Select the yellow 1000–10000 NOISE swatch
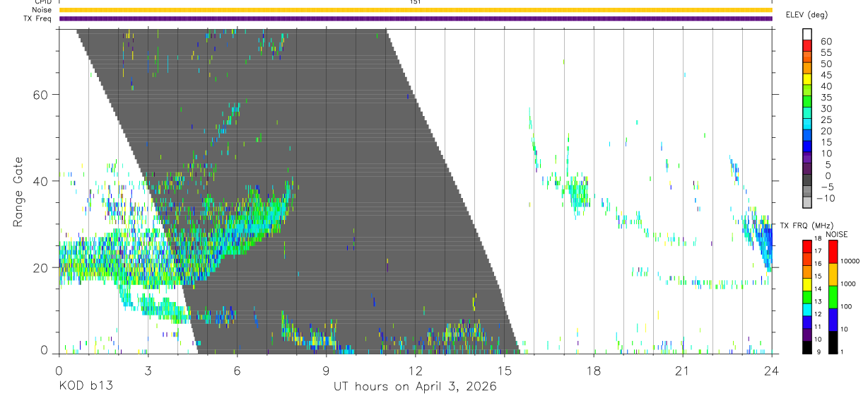 pos(833,274)
